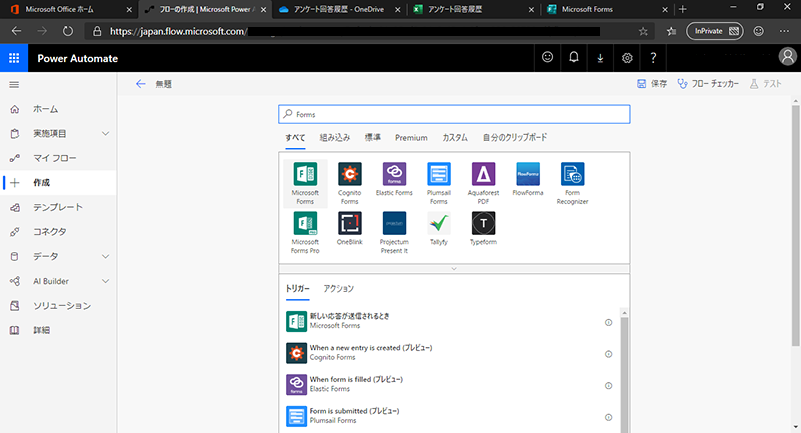Screen dimensions: 801x433
Task: Open テンプレート in the sidebar
Action: click(58, 207)
